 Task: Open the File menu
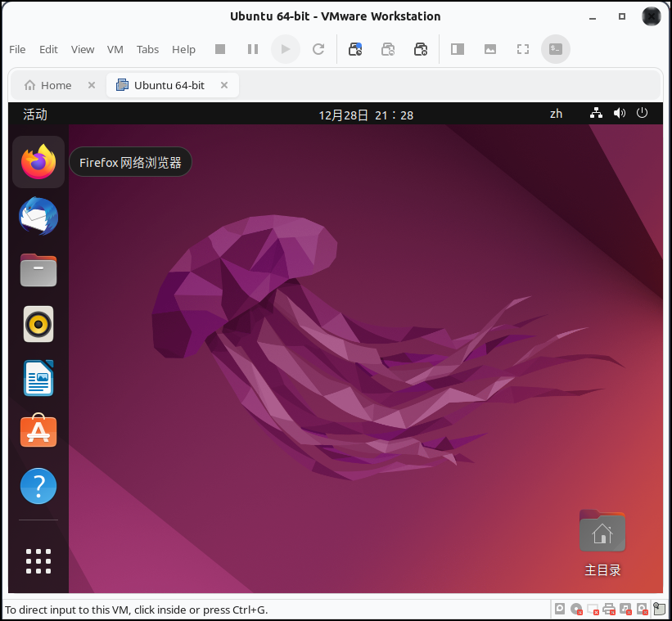(17, 49)
